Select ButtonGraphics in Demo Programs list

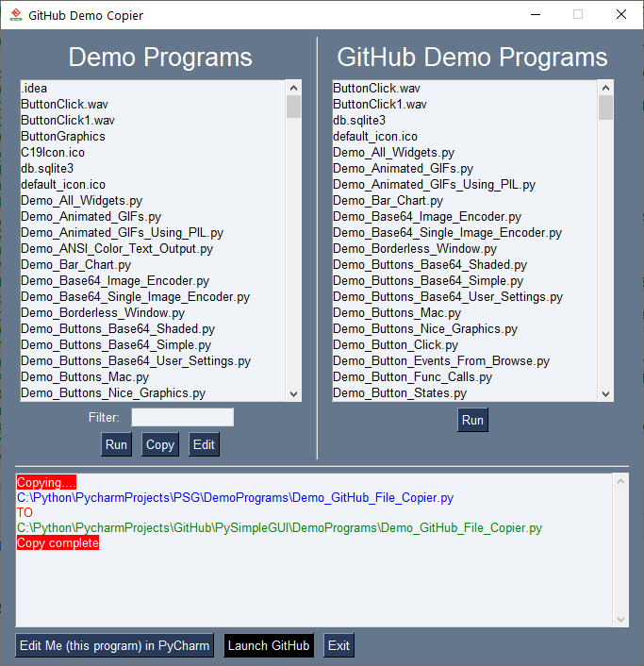[154, 137]
